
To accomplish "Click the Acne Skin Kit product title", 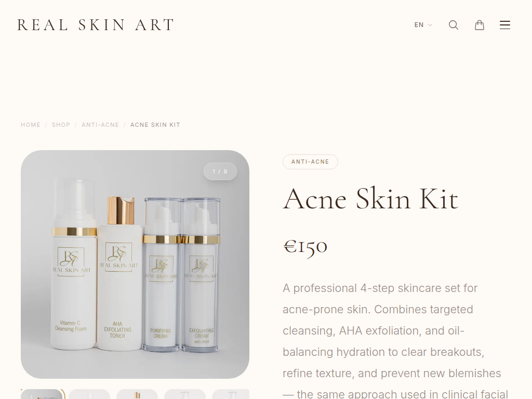I will [x=370, y=199].
